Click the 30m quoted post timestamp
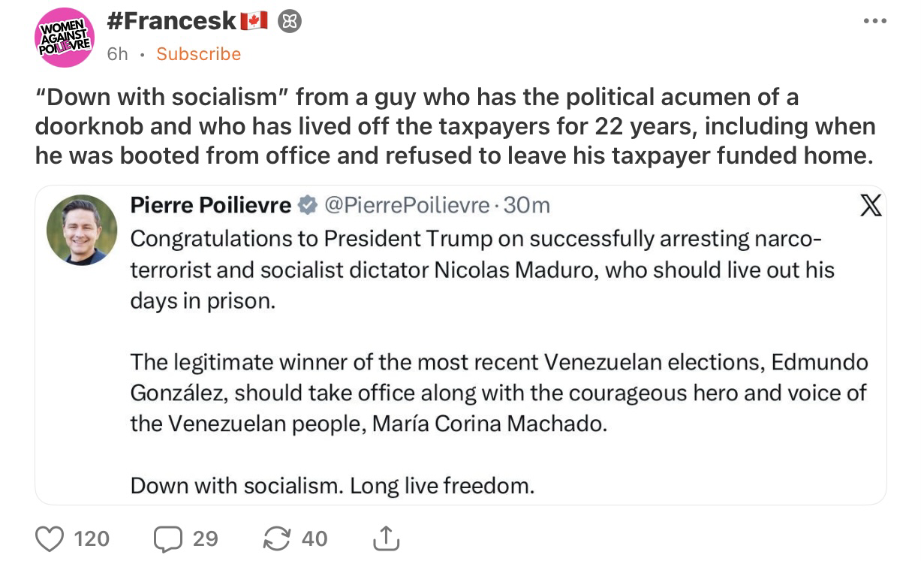924x561 pixels. pos(526,205)
